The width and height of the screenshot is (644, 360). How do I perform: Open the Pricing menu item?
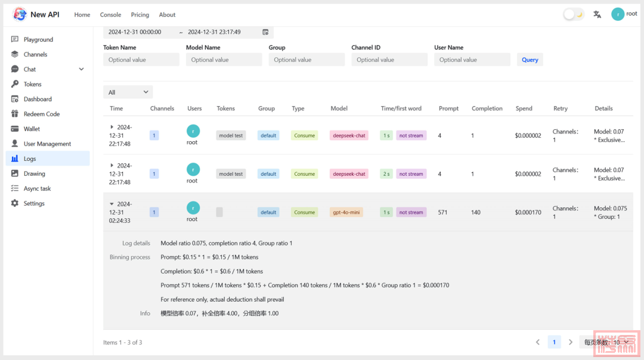(140, 15)
